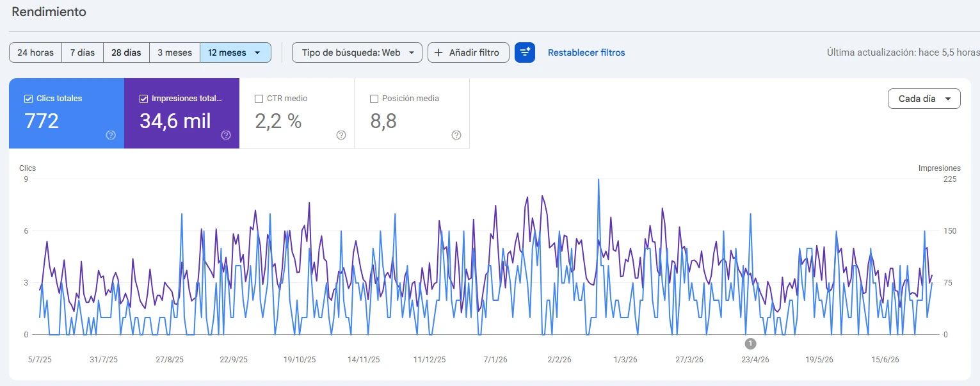Click the Clics axis title

point(28,168)
